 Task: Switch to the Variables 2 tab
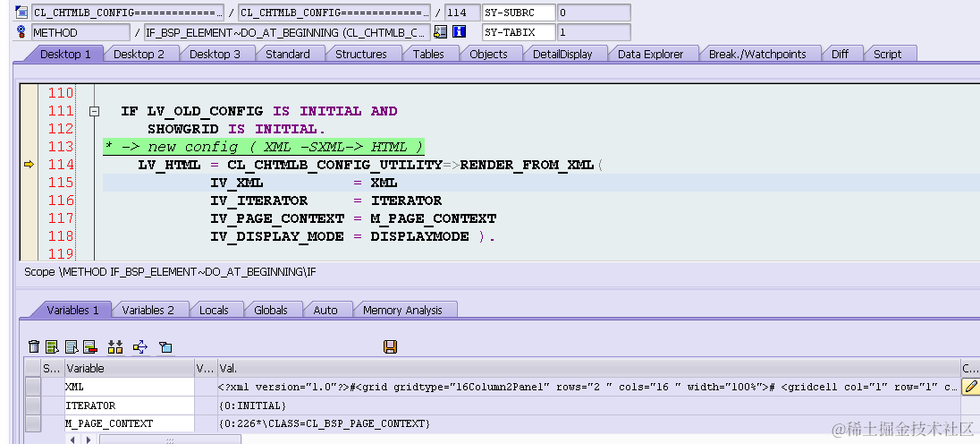coord(148,311)
